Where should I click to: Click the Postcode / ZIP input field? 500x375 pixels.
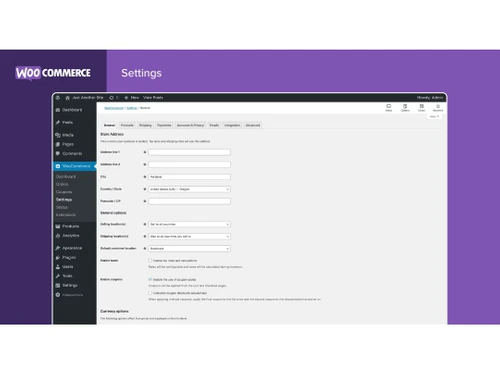coord(189,201)
